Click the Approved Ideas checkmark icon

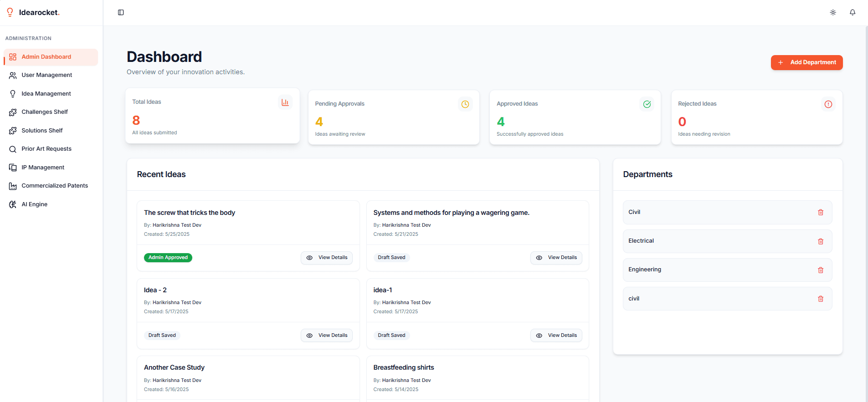647,104
